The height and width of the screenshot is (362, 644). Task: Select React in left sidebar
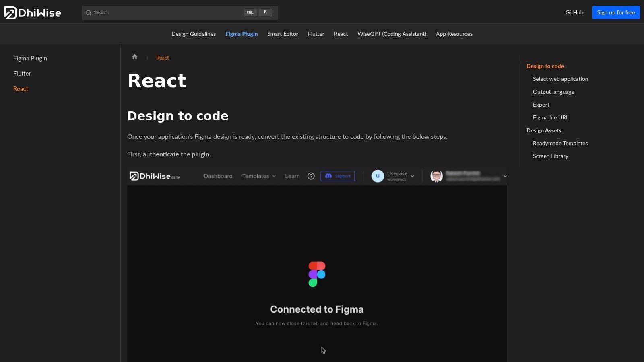coord(21,89)
